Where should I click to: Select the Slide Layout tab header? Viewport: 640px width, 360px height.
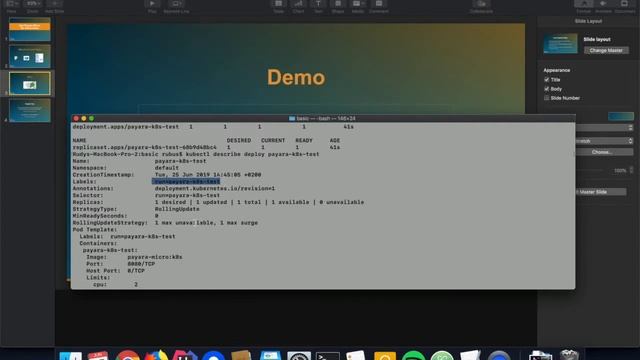tap(588, 21)
